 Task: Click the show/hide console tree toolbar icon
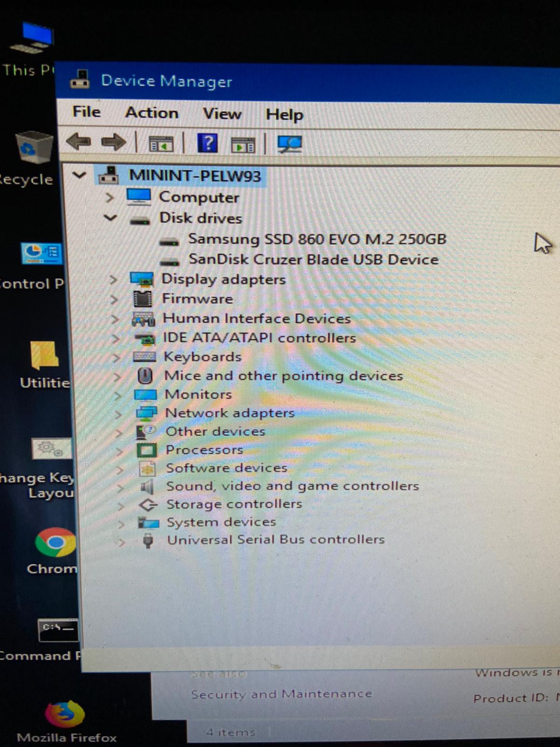click(x=161, y=144)
